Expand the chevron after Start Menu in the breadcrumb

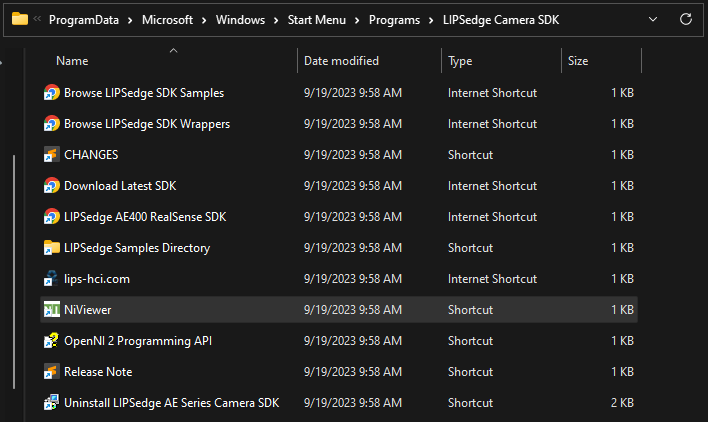pos(357,20)
